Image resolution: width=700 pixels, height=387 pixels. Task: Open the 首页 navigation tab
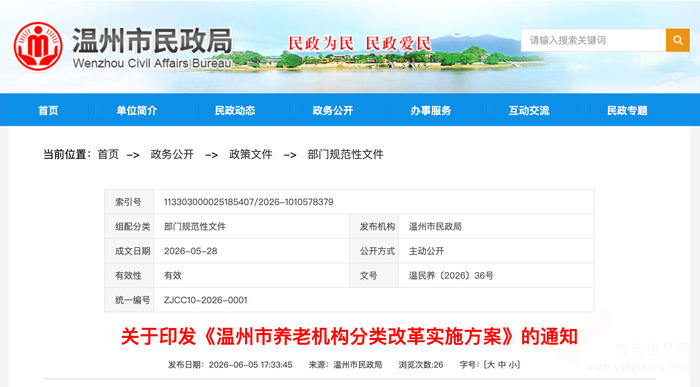coord(48,110)
